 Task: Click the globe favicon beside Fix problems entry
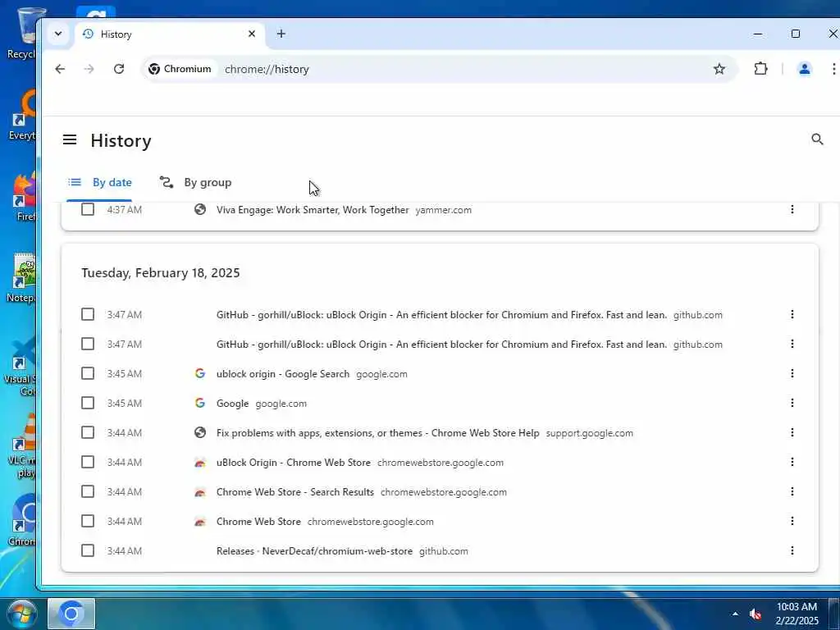click(x=200, y=432)
